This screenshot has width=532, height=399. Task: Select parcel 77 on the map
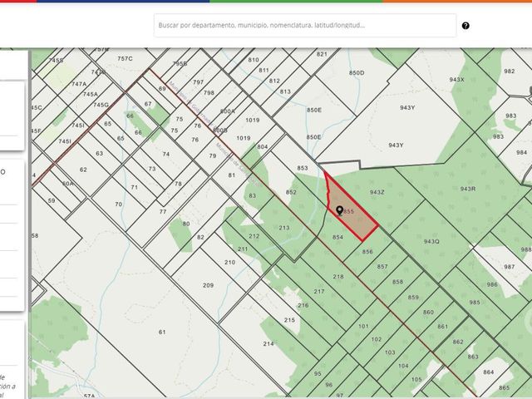163,212
